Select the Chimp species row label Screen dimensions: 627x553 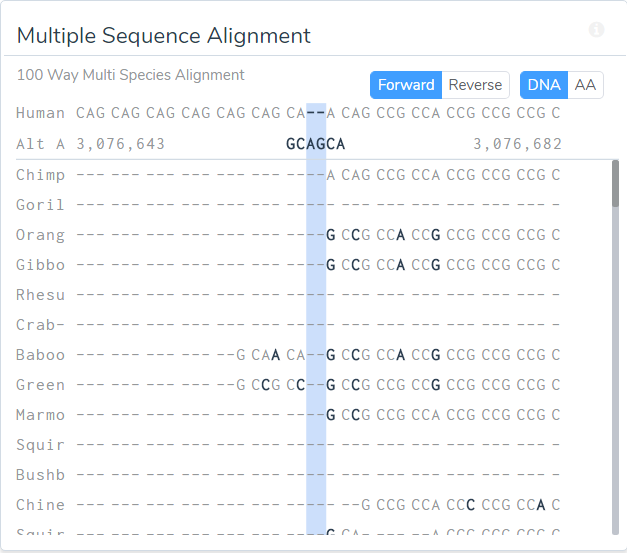(x=41, y=175)
